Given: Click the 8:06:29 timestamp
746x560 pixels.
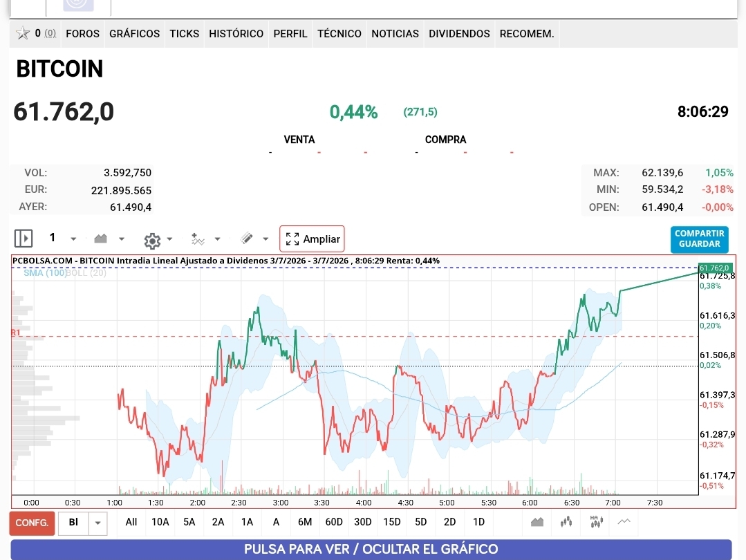Looking at the screenshot, I should click(x=702, y=112).
